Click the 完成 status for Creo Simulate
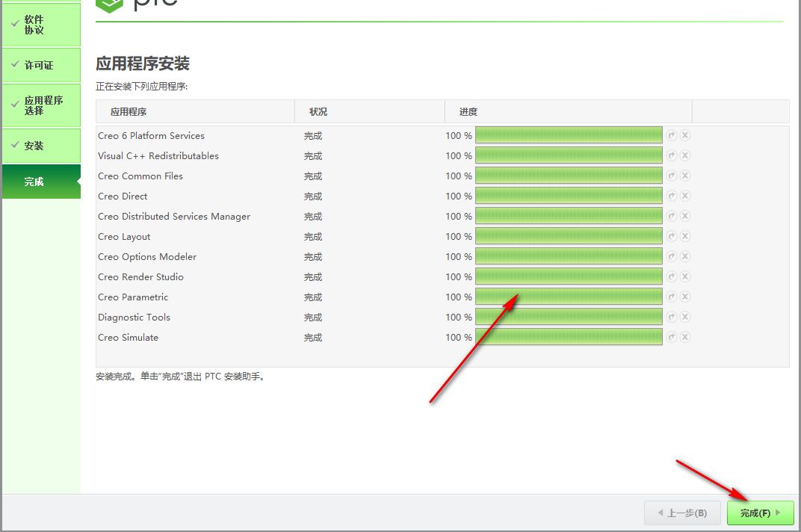Screen dimensions: 801x532 (313, 338)
